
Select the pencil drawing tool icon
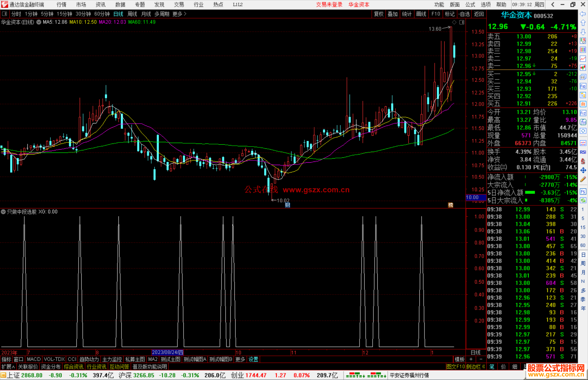click(583, 179)
